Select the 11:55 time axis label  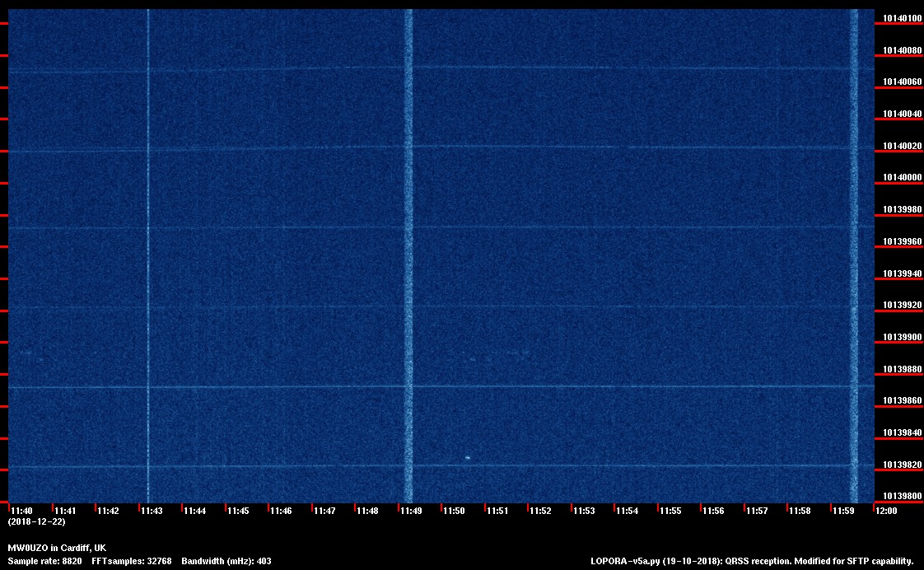(x=670, y=511)
